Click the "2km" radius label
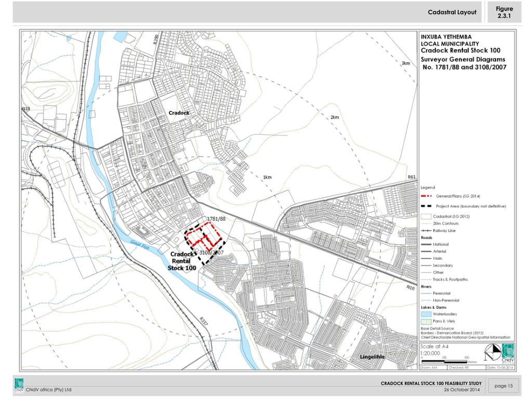Image resolution: width=532 pixels, height=399 pixels. (335, 117)
